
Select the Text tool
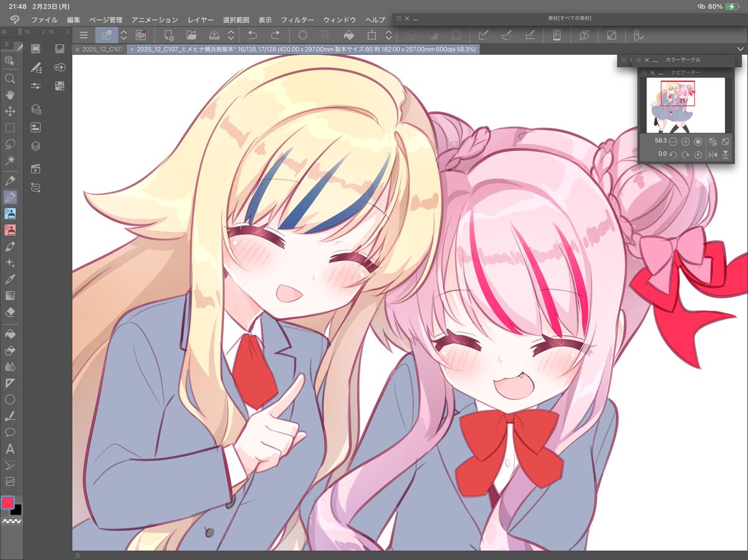(10, 448)
